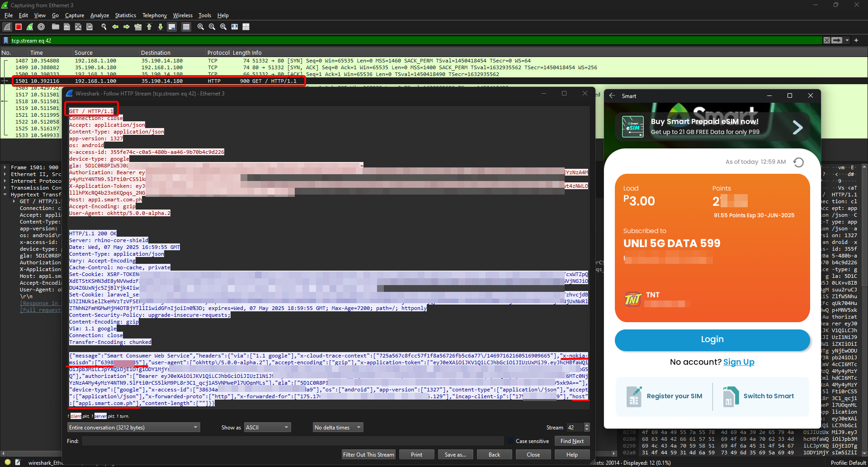This screenshot has width=868, height=467.
Task: Open the Wireless menu
Action: tap(183, 15)
